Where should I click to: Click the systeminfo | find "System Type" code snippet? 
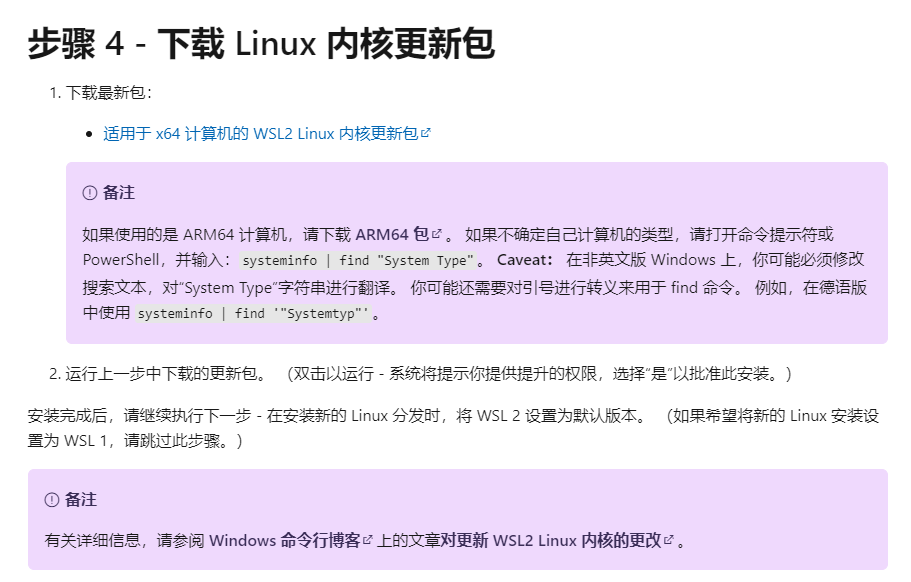click(x=356, y=261)
